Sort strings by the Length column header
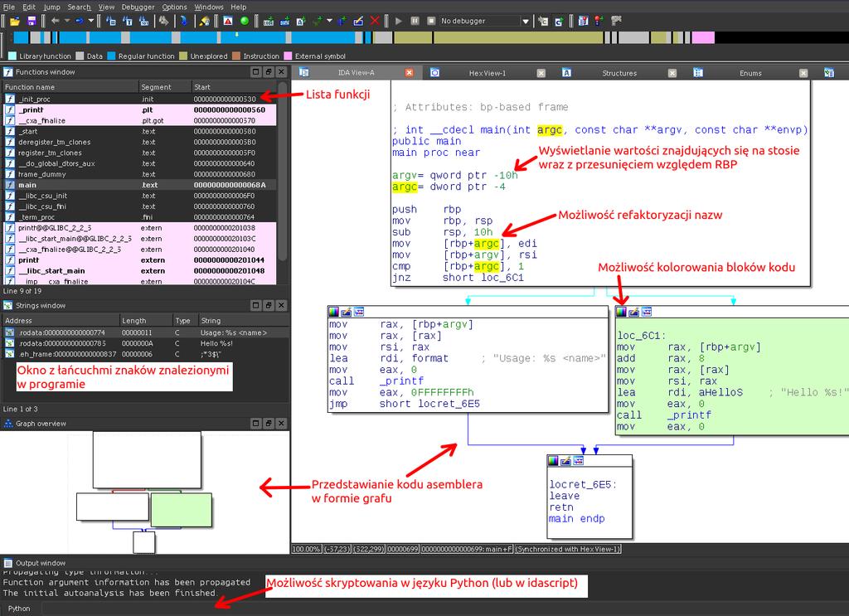The image size is (849, 616). point(146,321)
